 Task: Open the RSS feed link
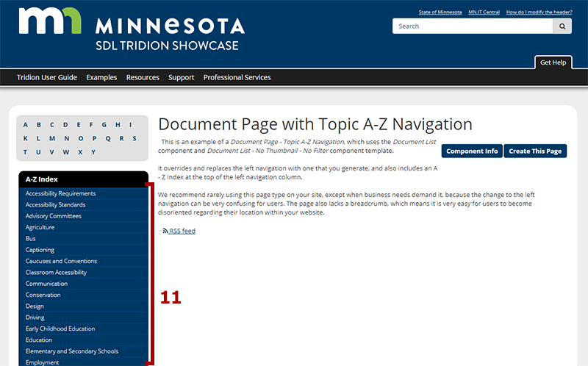(182, 231)
